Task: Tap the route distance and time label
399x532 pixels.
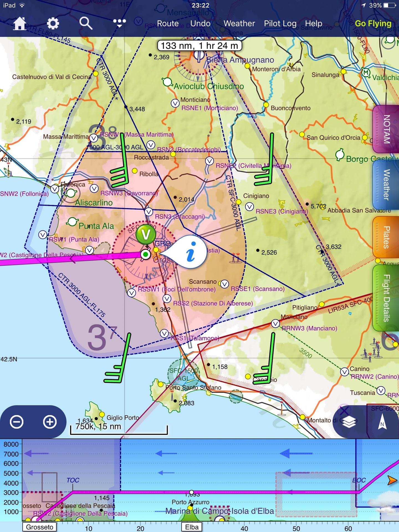Action: 199,45
